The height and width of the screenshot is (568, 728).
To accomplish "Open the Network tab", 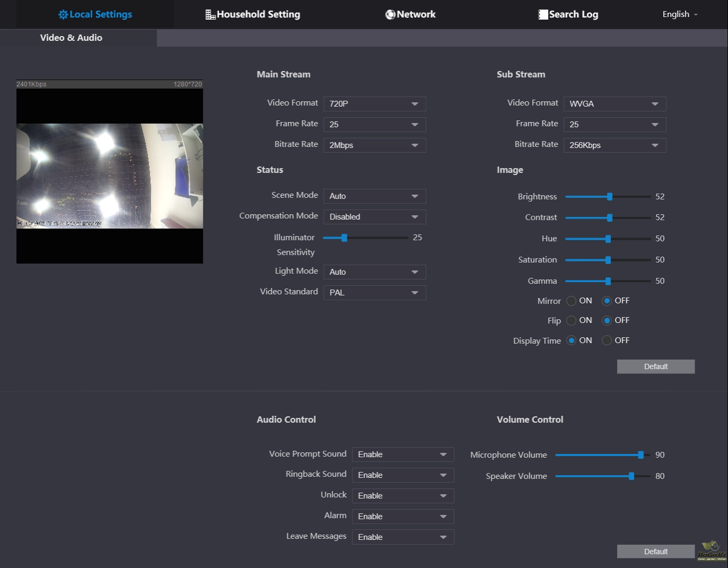I will coord(411,14).
